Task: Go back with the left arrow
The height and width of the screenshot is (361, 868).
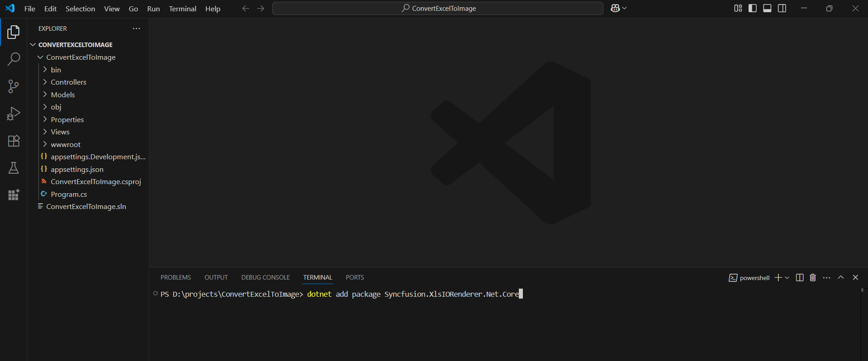Action: coord(246,9)
